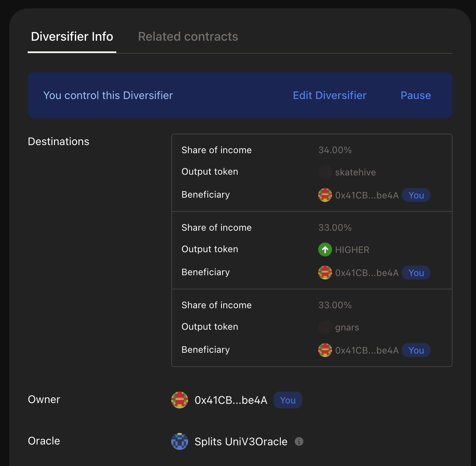Open the info icon next to Splits UniV3Oracle
The image size is (476, 466).
pos(299,441)
